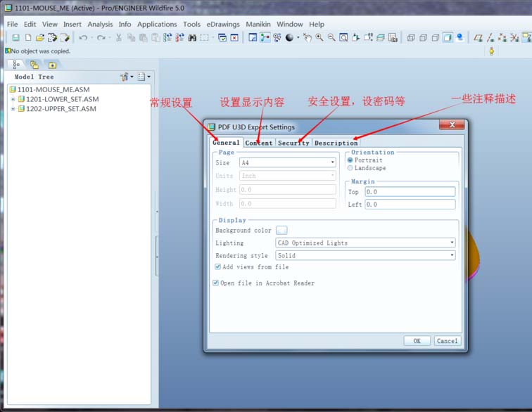Open the Applications menu
This screenshot has width=532, height=412.
pos(157,24)
